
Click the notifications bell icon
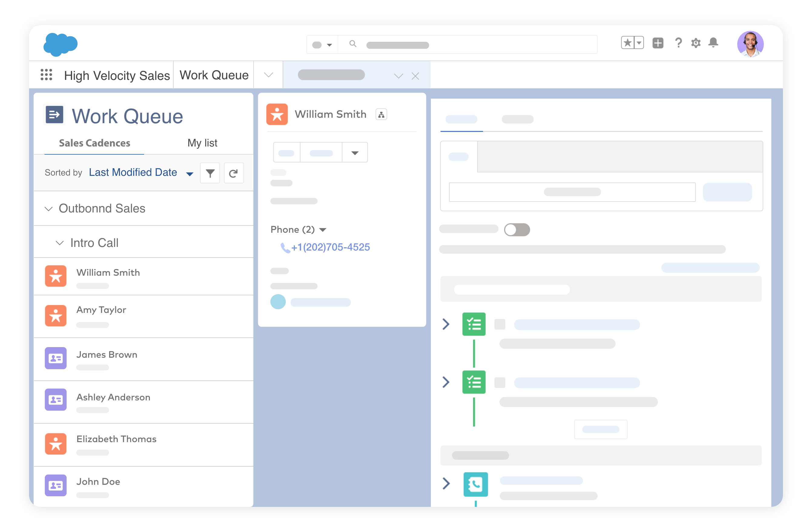[713, 43]
